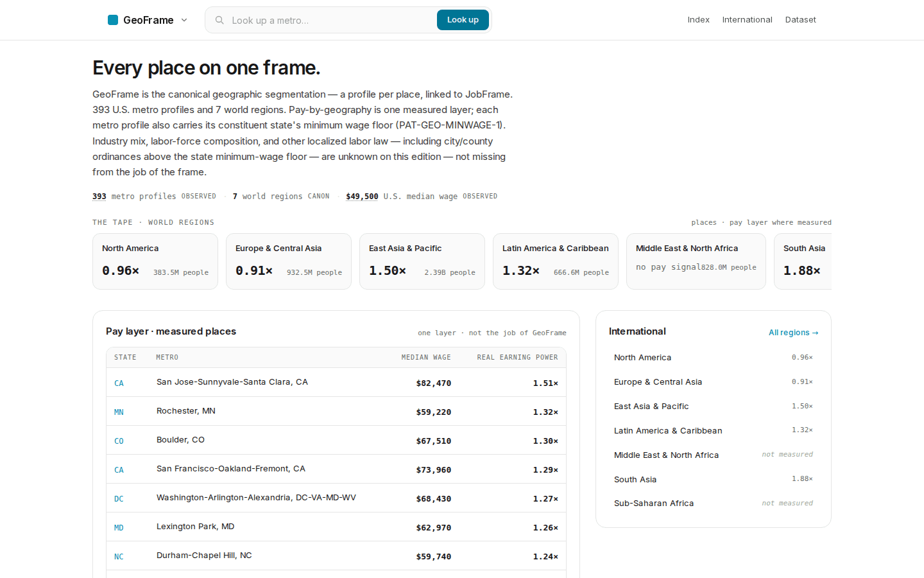The width and height of the screenshot is (924, 578).
Task: Open San Francisco-Oakland-Fremont, CA metro
Action: point(231,469)
